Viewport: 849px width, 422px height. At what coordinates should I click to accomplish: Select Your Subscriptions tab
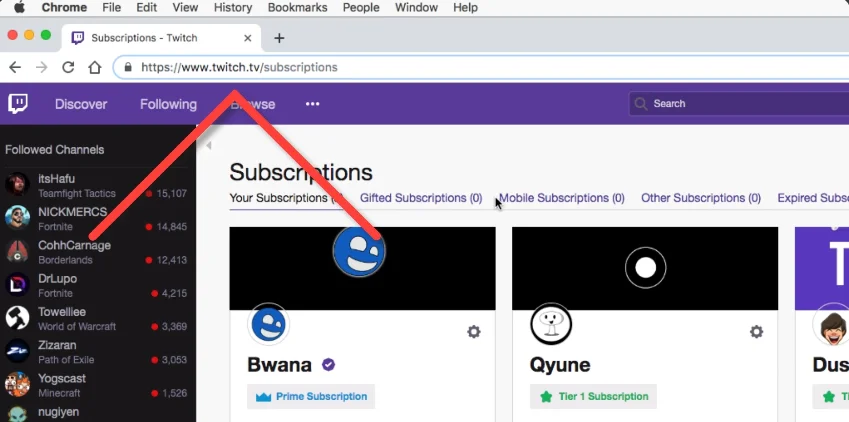click(286, 198)
